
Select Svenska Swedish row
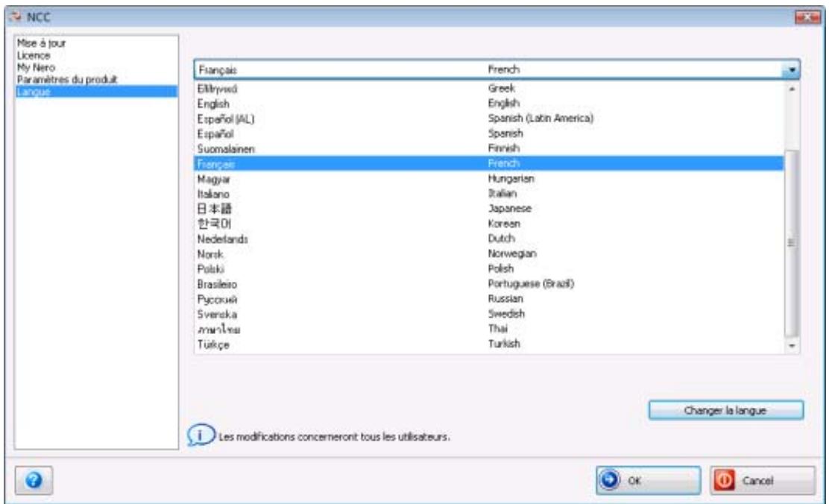pos(489,314)
